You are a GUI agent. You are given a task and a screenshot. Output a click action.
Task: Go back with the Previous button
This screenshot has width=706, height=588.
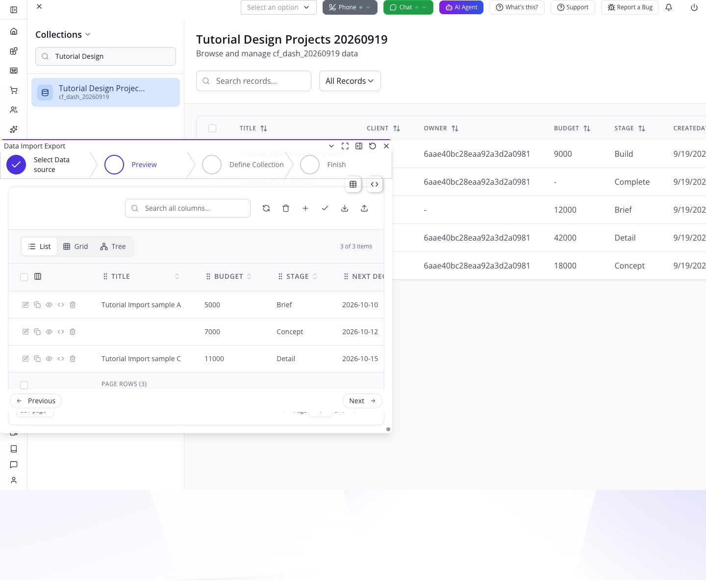coord(36,401)
